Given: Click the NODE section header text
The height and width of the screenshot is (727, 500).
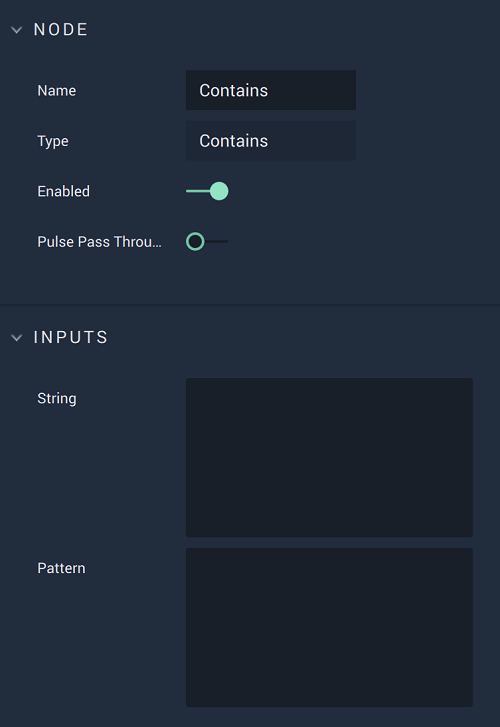Looking at the screenshot, I should pyautogui.click(x=60, y=30).
